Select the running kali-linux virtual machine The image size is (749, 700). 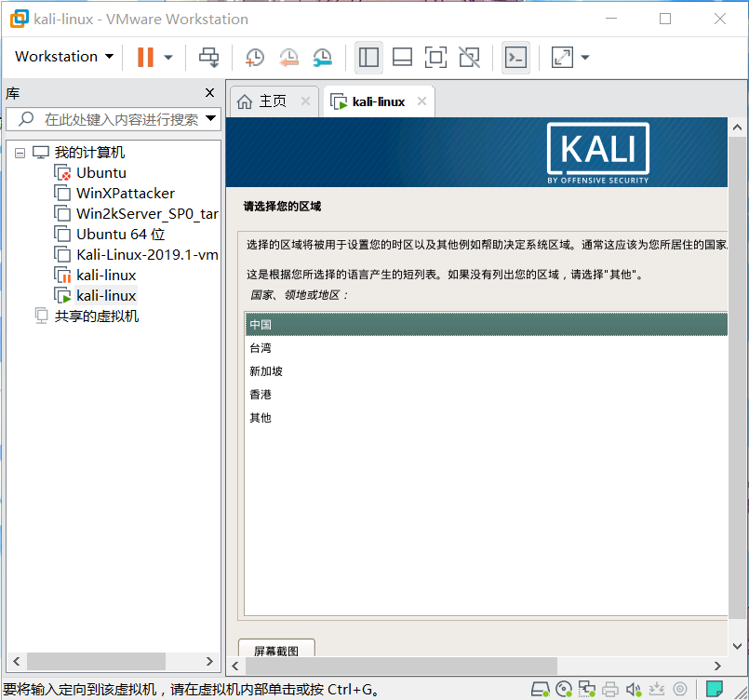click(x=106, y=296)
